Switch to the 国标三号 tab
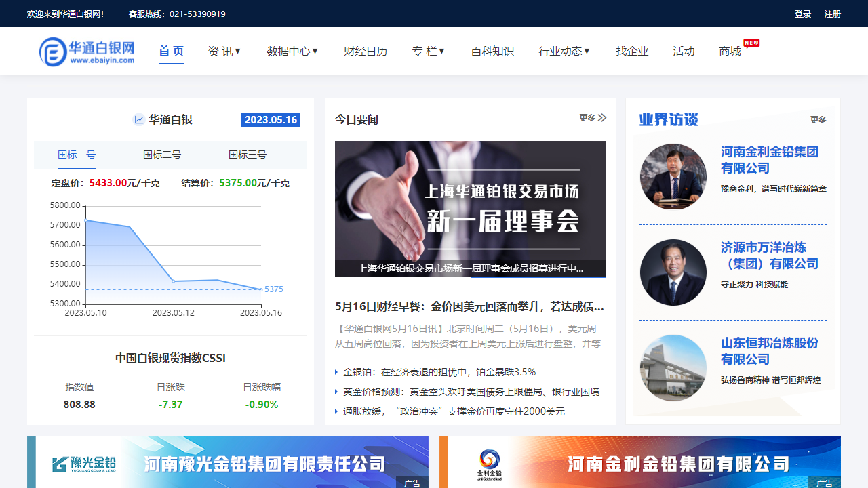The height and width of the screenshot is (488, 868). tap(248, 155)
